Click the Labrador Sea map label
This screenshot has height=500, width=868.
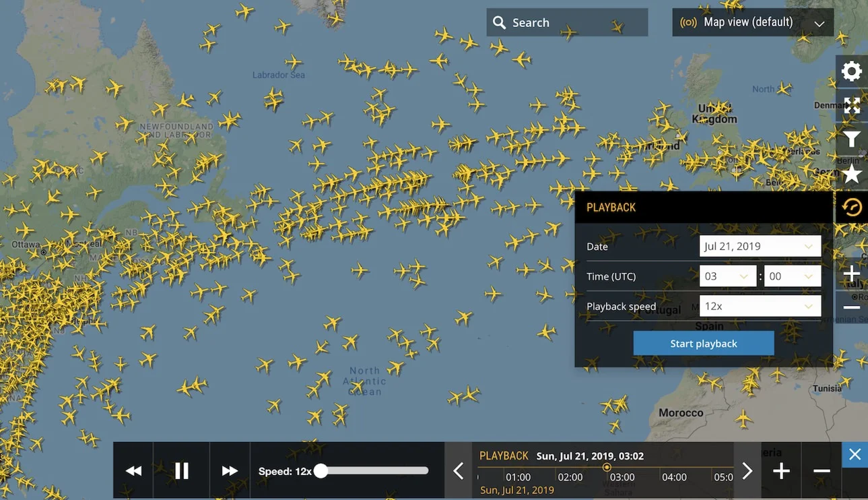pyautogui.click(x=279, y=75)
